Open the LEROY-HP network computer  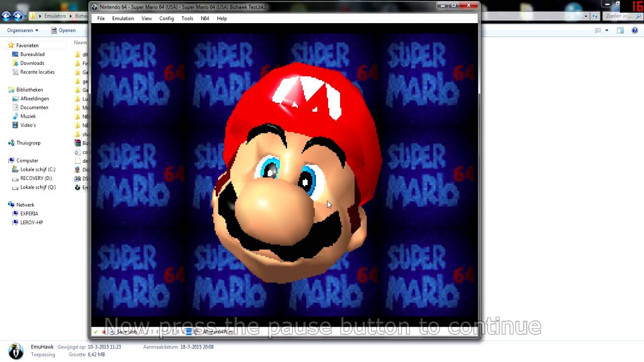(32, 223)
